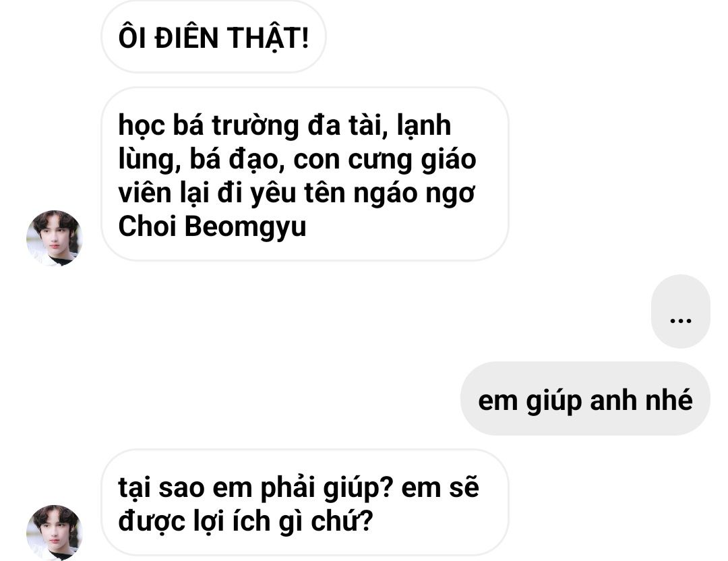This screenshot has height=561, width=728.
Task: Select the "em giúp anh nhé" sent message
Action: pyautogui.click(x=585, y=399)
